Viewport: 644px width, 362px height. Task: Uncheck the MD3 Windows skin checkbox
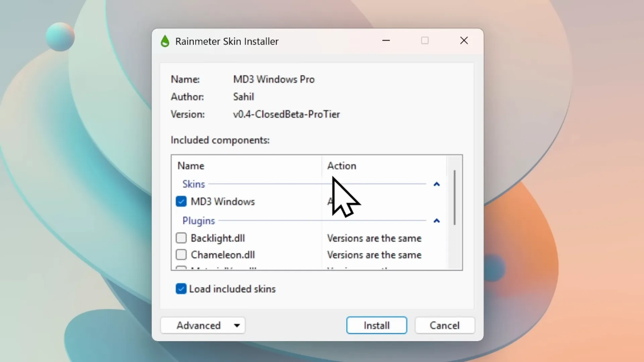(x=181, y=201)
